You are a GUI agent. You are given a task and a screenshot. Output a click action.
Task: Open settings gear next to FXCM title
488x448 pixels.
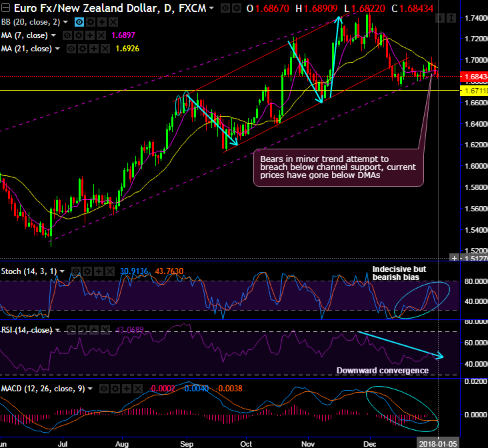237,9
